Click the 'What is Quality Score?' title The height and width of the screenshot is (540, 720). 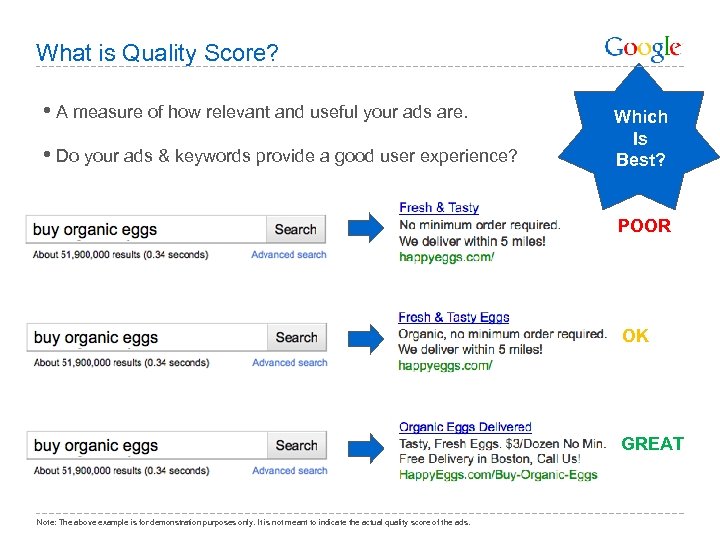click(x=157, y=52)
